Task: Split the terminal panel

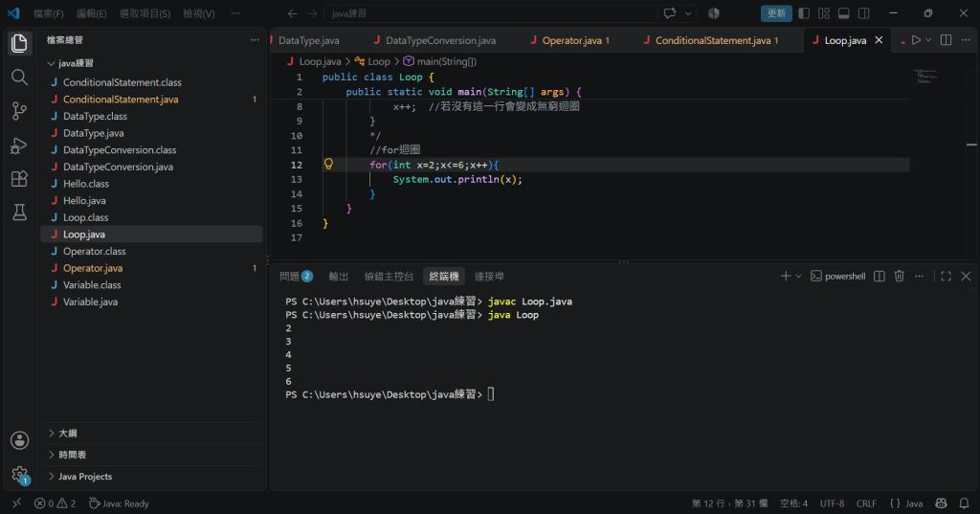Action: coord(879,276)
